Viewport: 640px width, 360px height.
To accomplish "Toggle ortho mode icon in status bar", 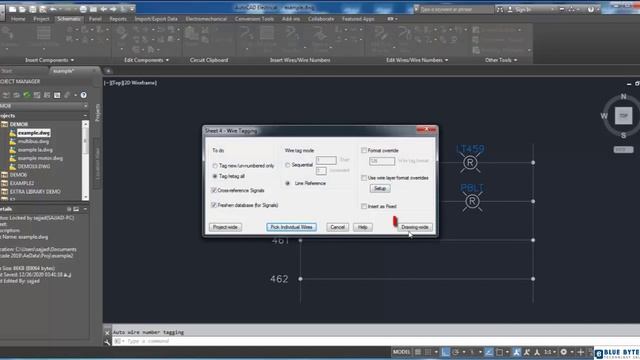I will click(445, 352).
